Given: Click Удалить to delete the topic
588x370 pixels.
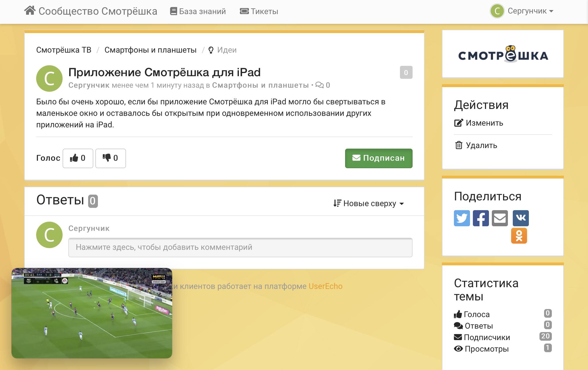Looking at the screenshot, I should [481, 145].
